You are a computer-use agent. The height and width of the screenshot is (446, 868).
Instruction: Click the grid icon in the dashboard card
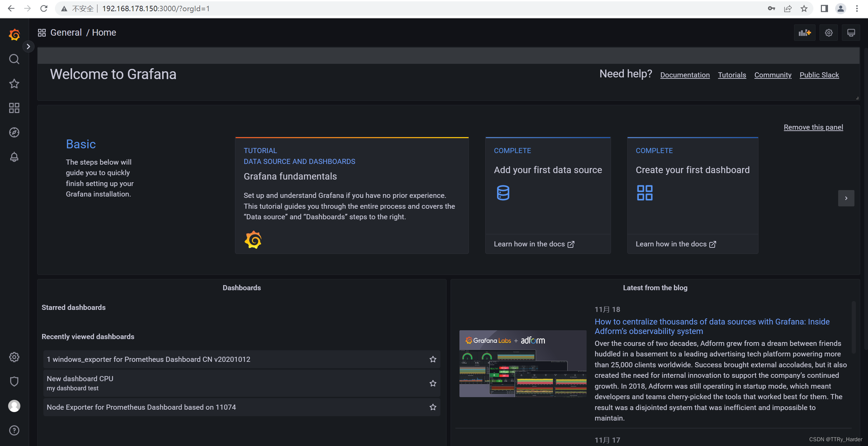coord(645,193)
